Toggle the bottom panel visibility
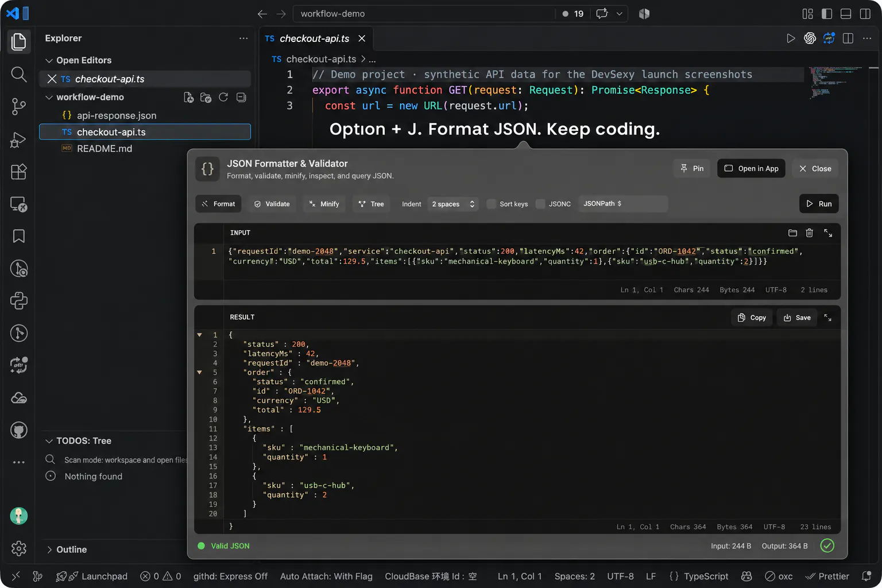Viewport: 882px width, 588px height. tap(846, 14)
